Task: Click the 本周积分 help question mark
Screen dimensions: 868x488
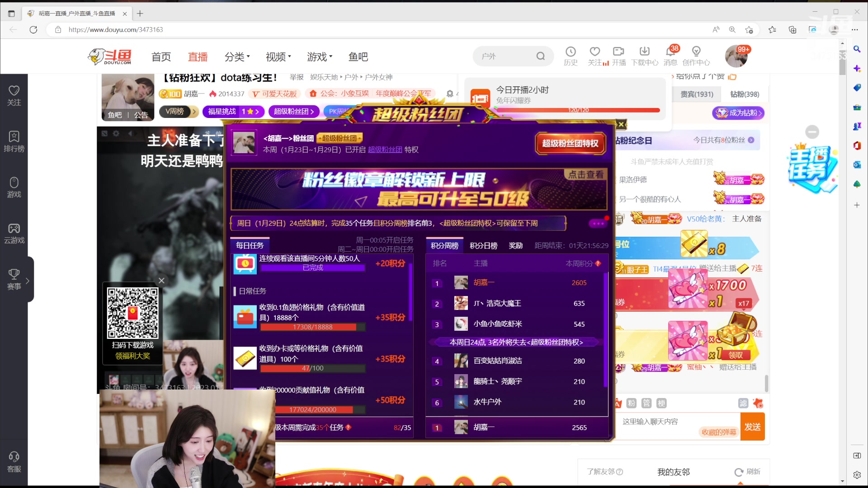Action: coord(598,263)
